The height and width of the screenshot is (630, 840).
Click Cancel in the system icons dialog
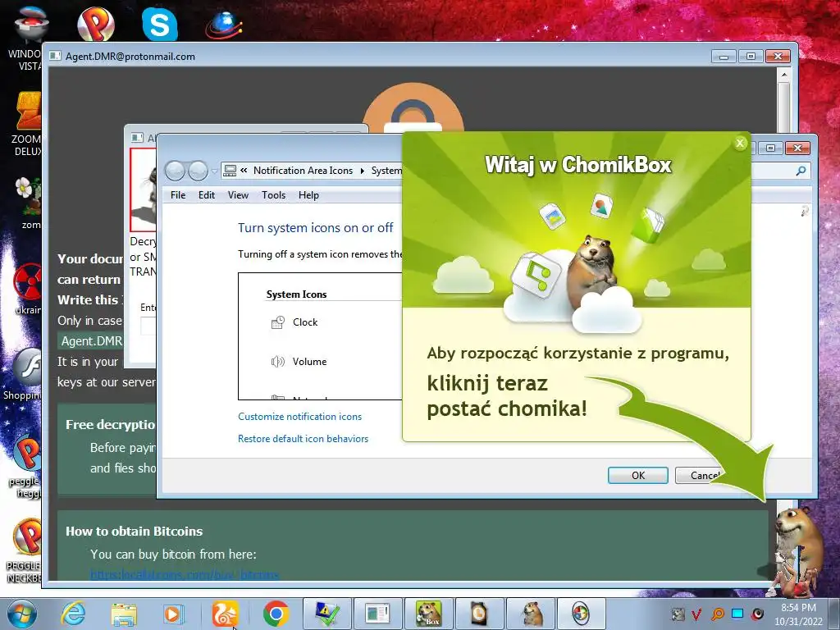tap(702, 475)
